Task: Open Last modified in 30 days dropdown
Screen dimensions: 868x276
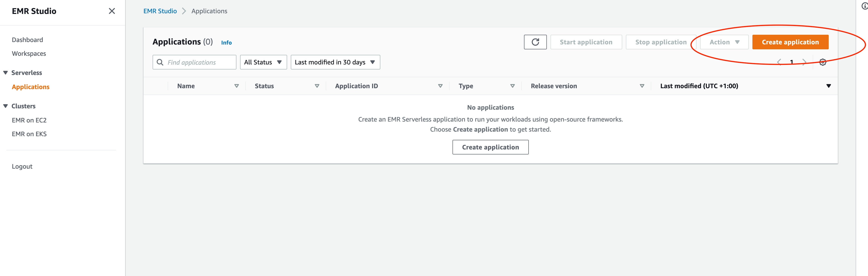Action: [x=335, y=62]
